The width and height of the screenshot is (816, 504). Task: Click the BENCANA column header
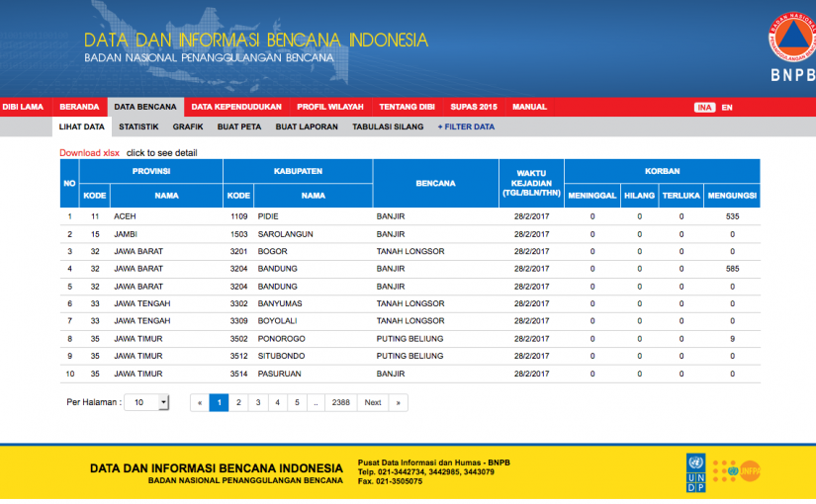(x=435, y=183)
